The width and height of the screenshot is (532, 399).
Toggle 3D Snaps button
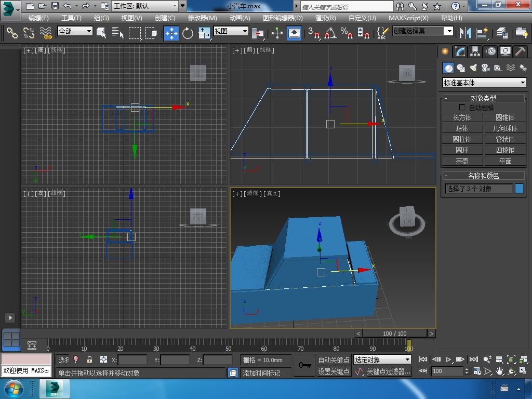[x=314, y=33]
